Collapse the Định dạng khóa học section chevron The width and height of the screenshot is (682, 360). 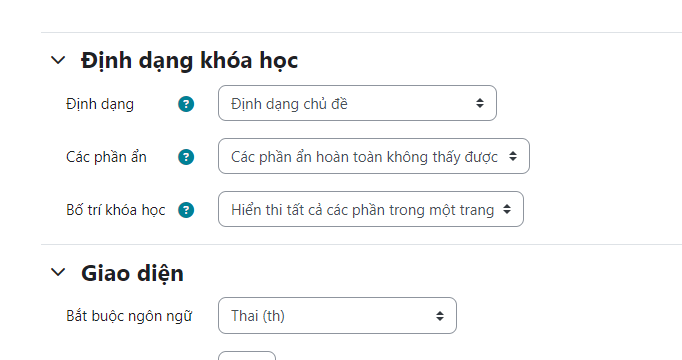[58, 60]
